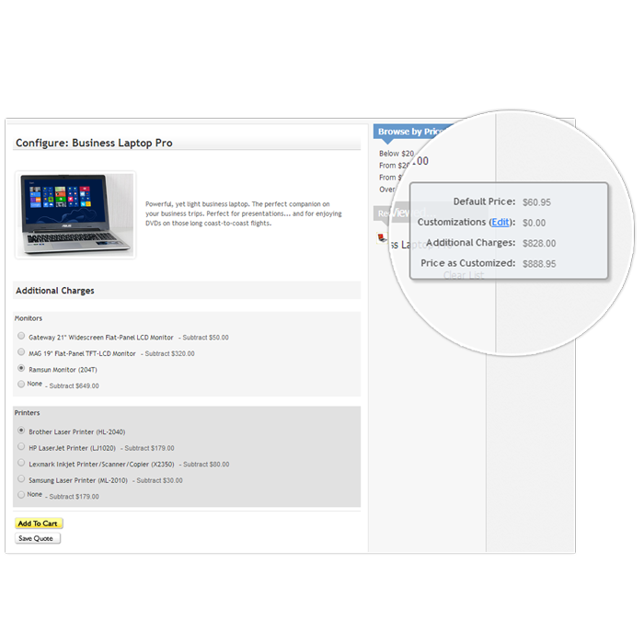Viewport: 644px width, 644px height.
Task: Click the Additional Charges section heading
Action: [x=55, y=291]
